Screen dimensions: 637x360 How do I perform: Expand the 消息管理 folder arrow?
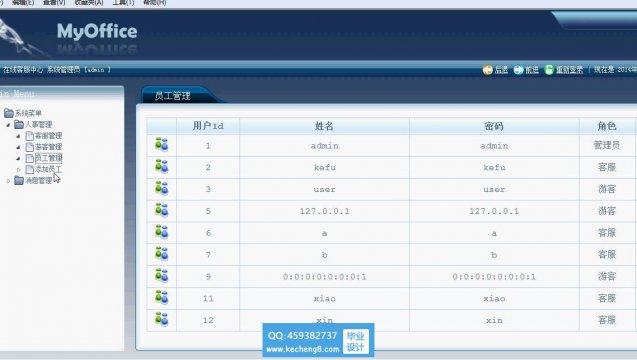pyautogui.click(x=8, y=181)
